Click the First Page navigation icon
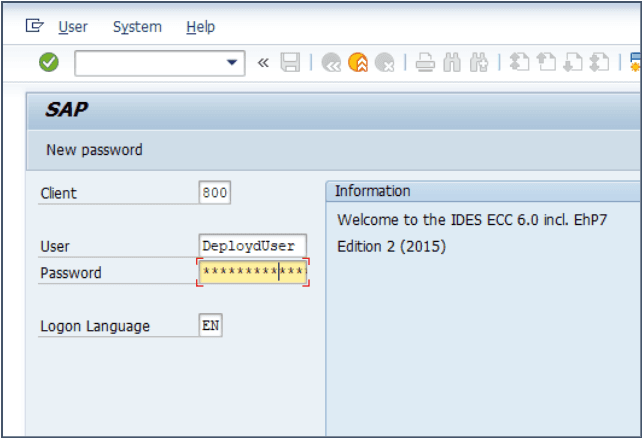This screenshot has height=438, width=642. point(519,63)
